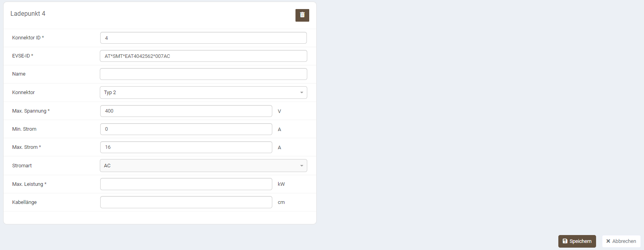Click the Stromart label text
This screenshot has width=644, height=250.
[22, 166]
